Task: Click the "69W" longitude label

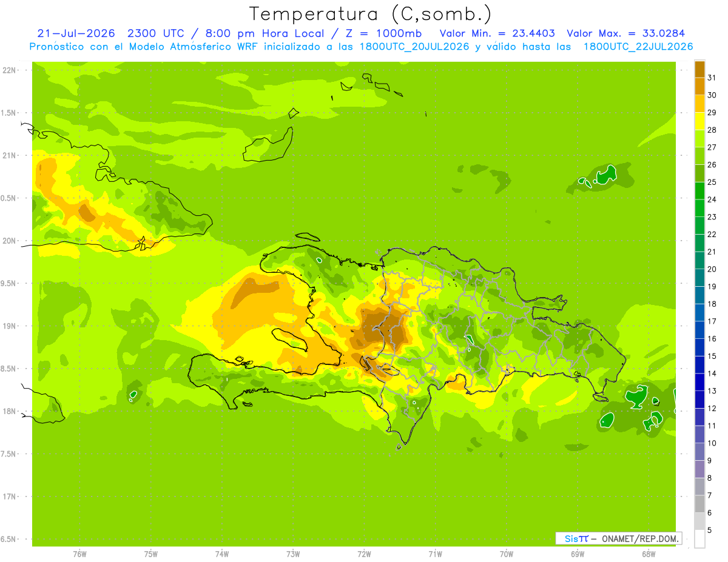Action: tap(578, 554)
